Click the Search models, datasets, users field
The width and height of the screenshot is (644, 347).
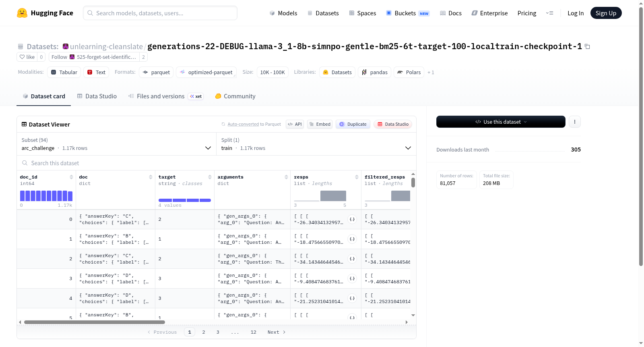[160, 13]
